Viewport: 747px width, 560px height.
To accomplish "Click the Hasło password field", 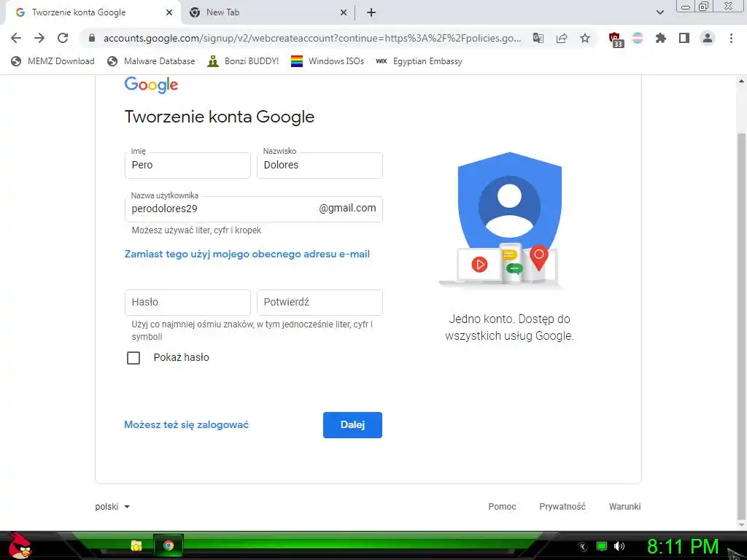I will point(187,303).
